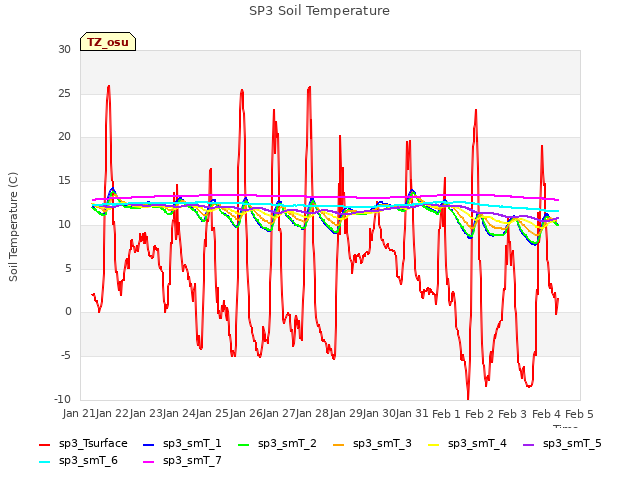Click the Feb 2 date tick label
Screen dimensions: 640x480
480,414
